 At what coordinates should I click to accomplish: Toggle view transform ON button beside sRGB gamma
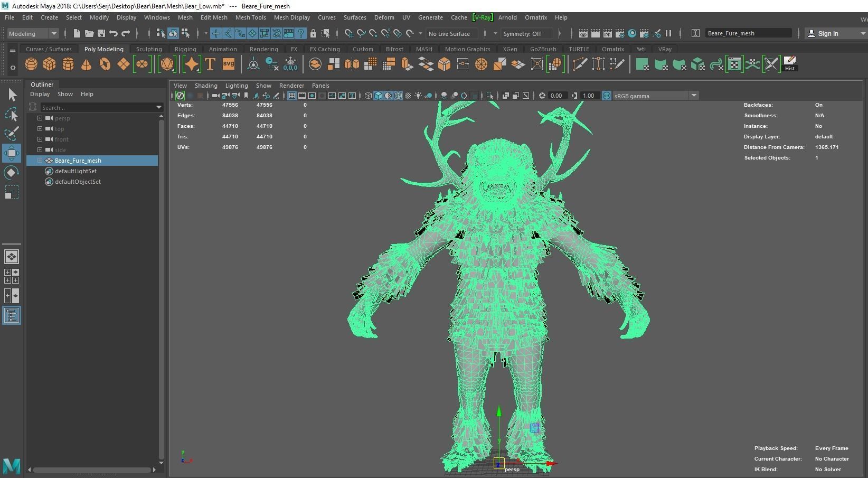click(607, 96)
